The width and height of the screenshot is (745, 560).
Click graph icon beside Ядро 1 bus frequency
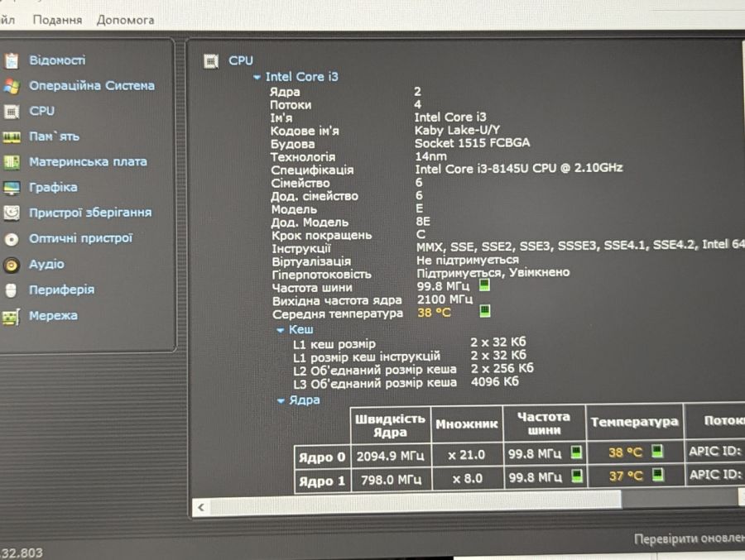point(577,476)
